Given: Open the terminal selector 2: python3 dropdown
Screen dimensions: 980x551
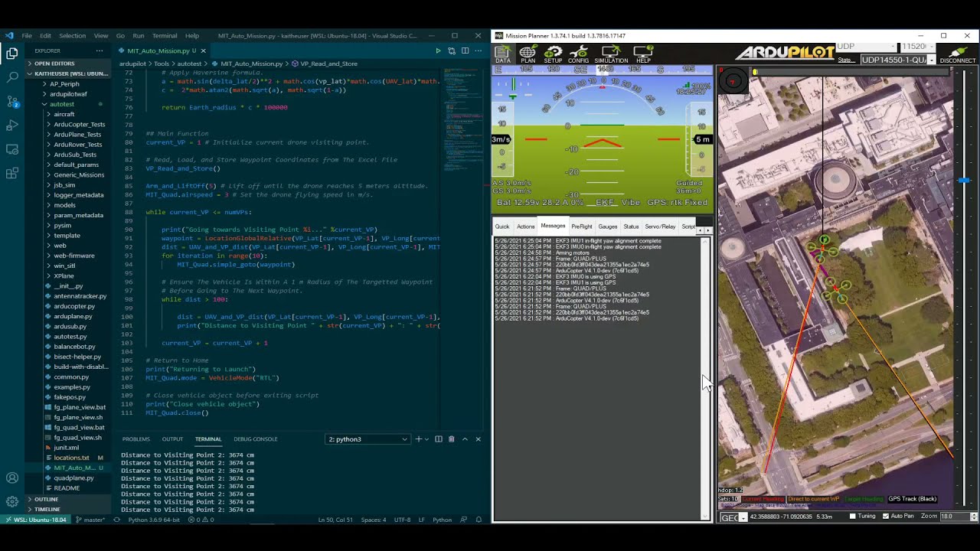Looking at the screenshot, I should [x=368, y=439].
